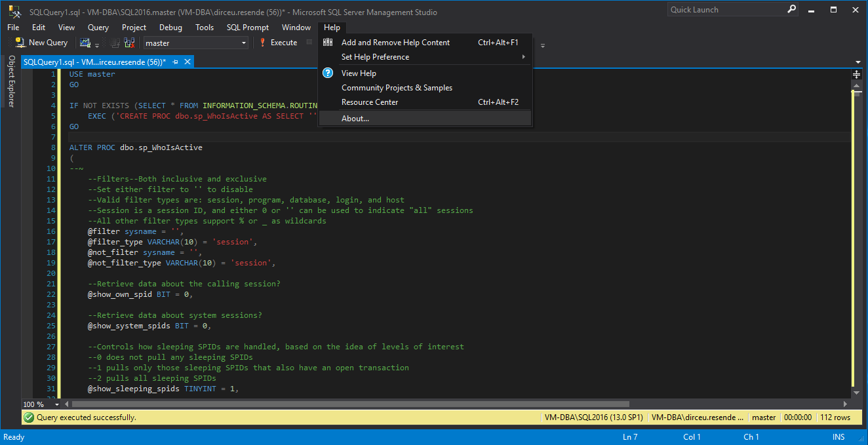
Task: Open Resource Center from Help menu
Action: click(425, 102)
